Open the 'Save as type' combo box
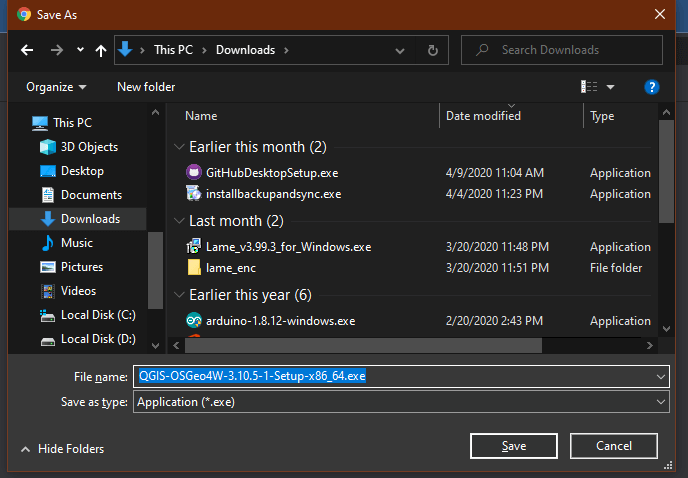688x478 pixels. (401, 402)
